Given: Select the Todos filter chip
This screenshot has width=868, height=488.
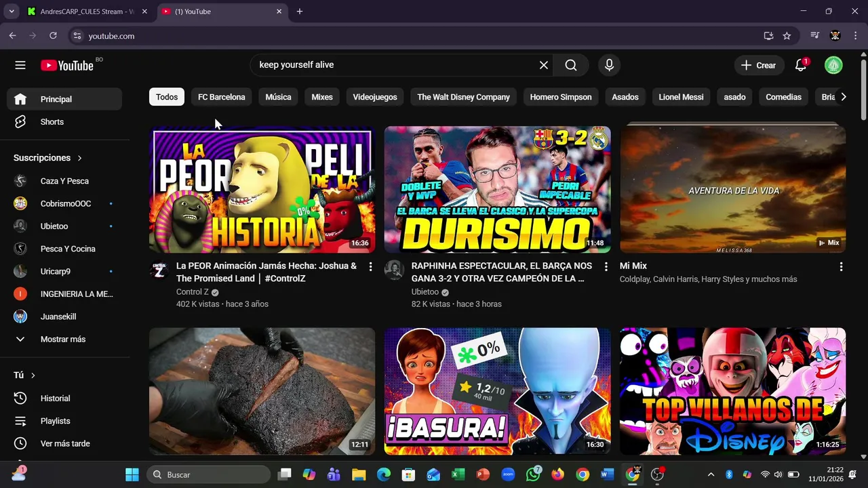Looking at the screenshot, I should point(167,97).
